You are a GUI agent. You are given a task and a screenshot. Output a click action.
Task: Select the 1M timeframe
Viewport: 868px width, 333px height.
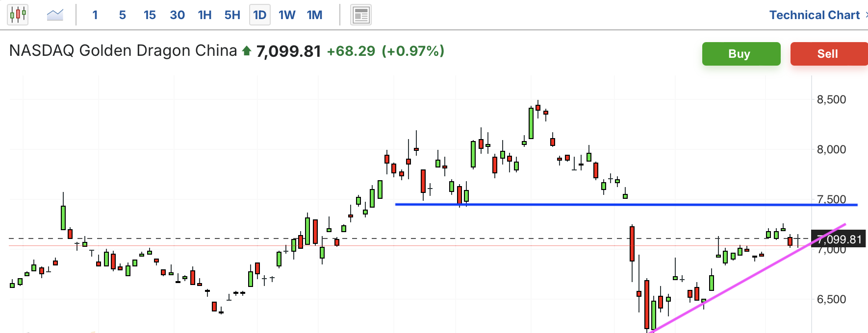pyautogui.click(x=314, y=15)
